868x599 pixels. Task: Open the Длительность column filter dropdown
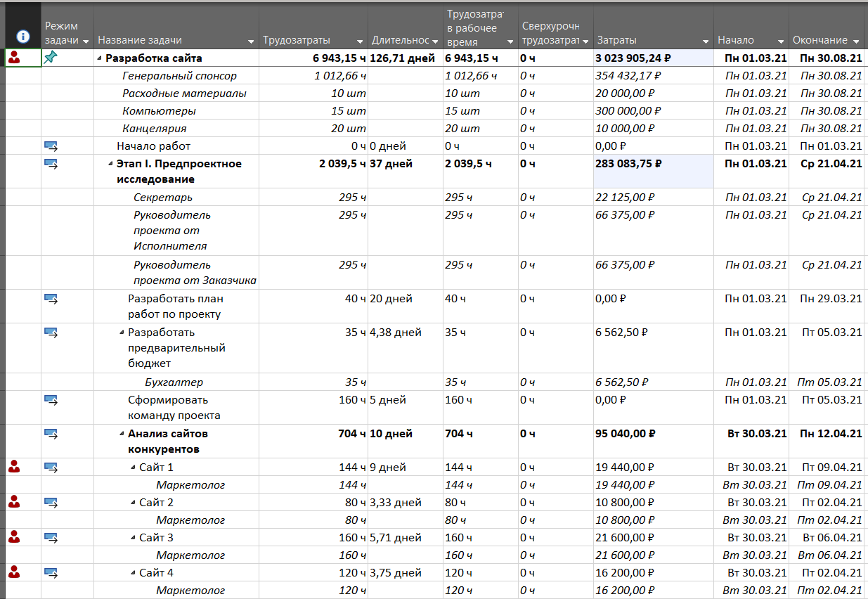(435, 41)
